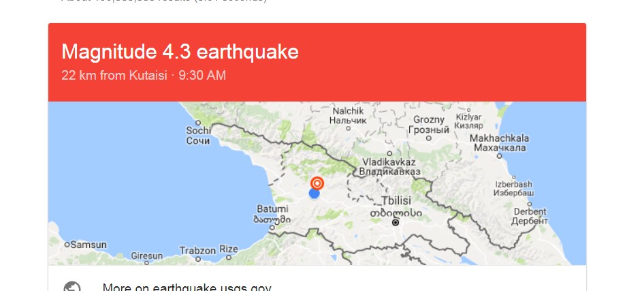644x291 pixels.
Task: Click the red earthquake epicenter marker
Action: click(x=317, y=183)
